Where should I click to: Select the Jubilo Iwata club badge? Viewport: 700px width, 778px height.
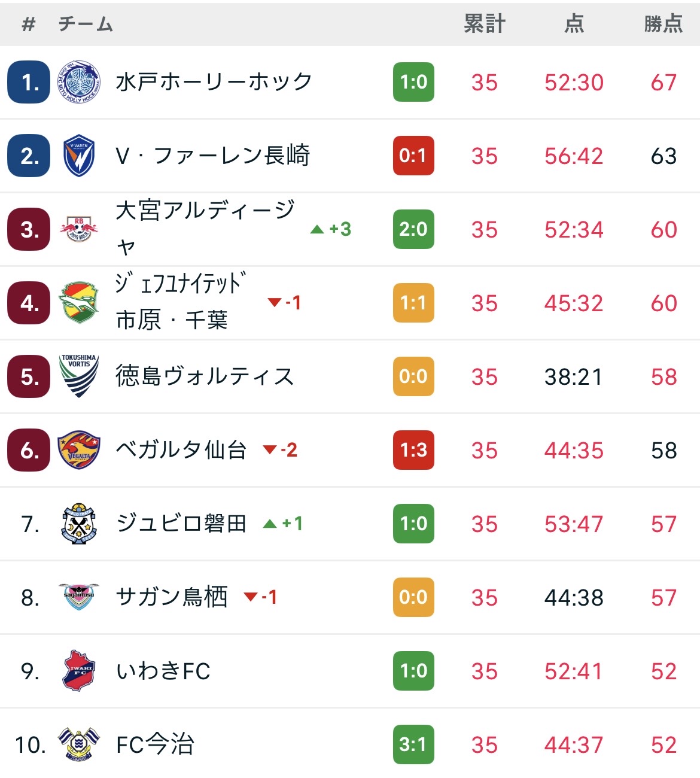[x=79, y=524]
